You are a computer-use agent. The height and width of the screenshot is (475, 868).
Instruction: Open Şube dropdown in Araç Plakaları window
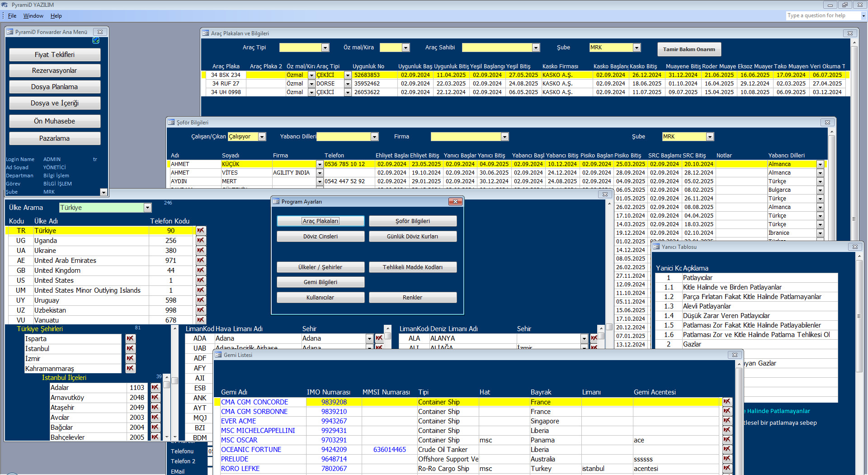pyautogui.click(x=637, y=47)
